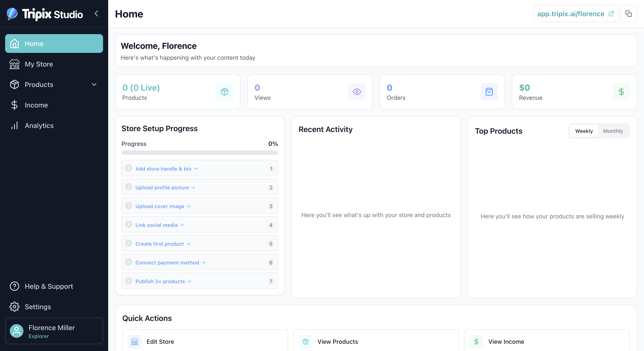
Task: Open Upload profile picture step
Action: pyautogui.click(x=200, y=187)
